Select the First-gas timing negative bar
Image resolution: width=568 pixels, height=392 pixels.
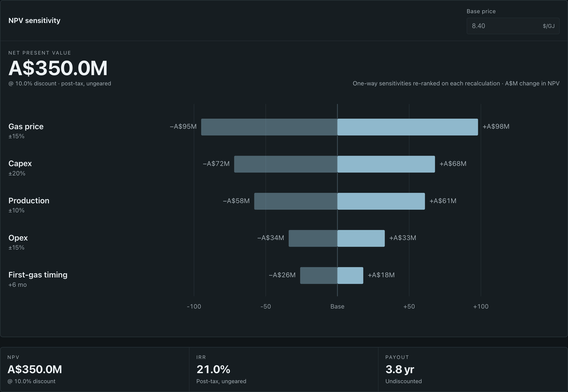tap(319, 275)
